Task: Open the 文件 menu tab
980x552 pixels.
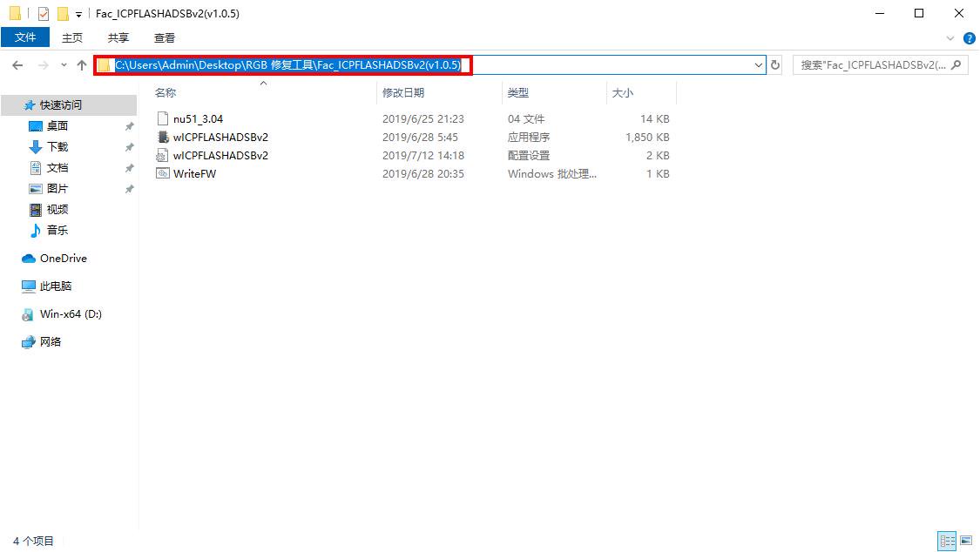Action: tap(26, 37)
